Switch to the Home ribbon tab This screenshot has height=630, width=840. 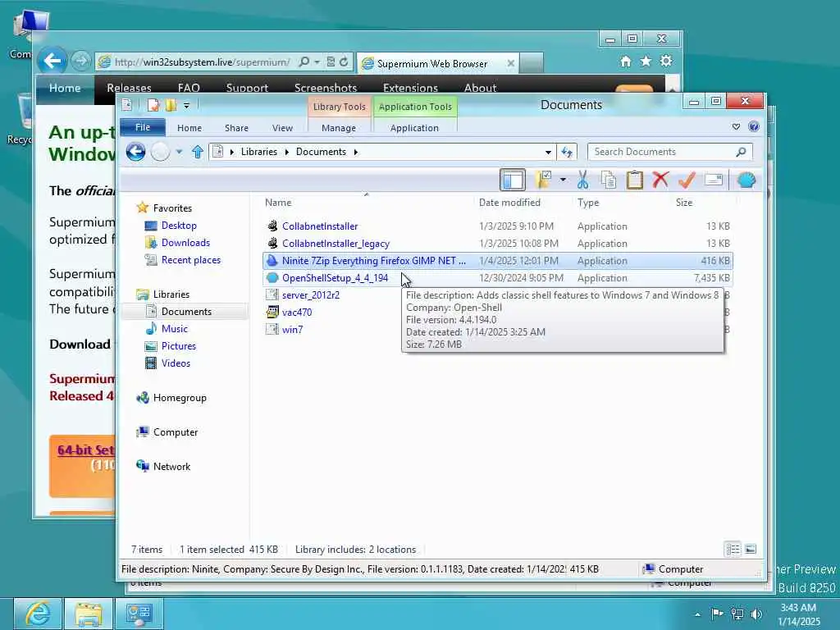[x=189, y=128]
